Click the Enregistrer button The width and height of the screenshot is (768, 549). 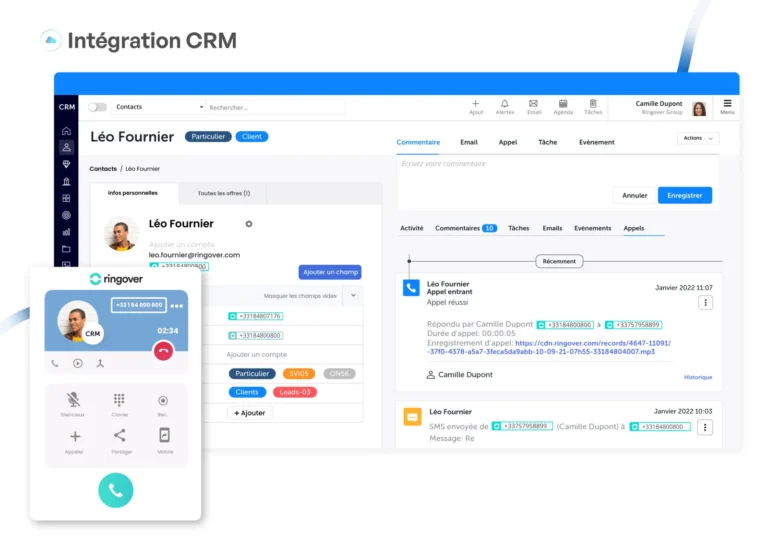click(x=685, y=195)
